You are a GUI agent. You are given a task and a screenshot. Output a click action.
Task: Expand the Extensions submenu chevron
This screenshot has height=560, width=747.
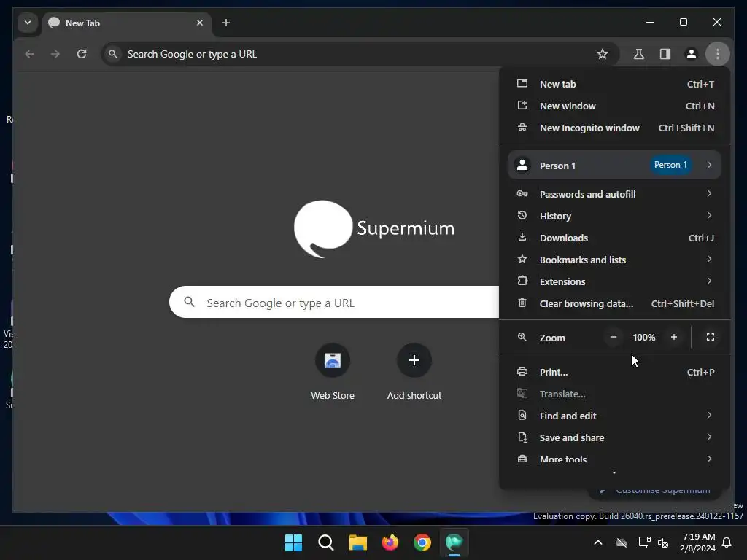point(709,281)
